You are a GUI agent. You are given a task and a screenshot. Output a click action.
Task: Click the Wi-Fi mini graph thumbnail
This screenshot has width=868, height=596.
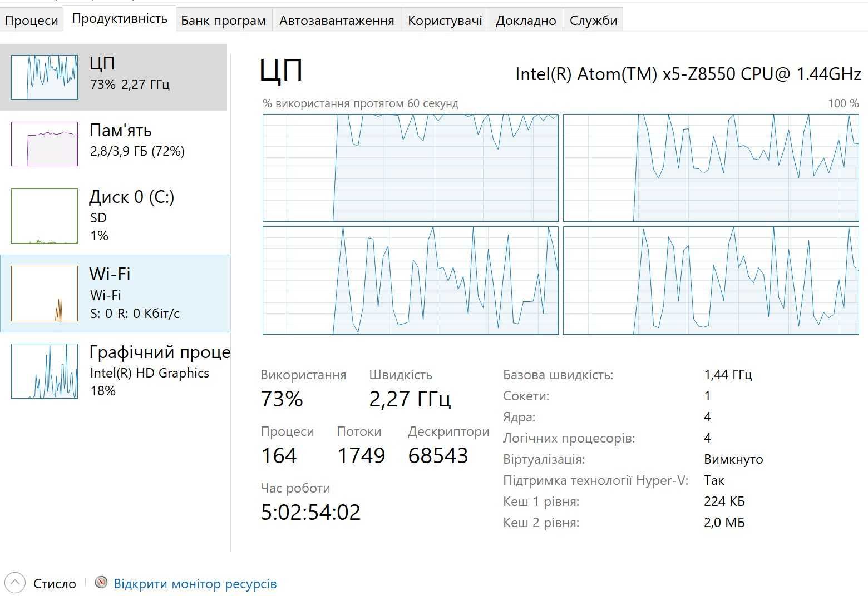click(45, 294)
